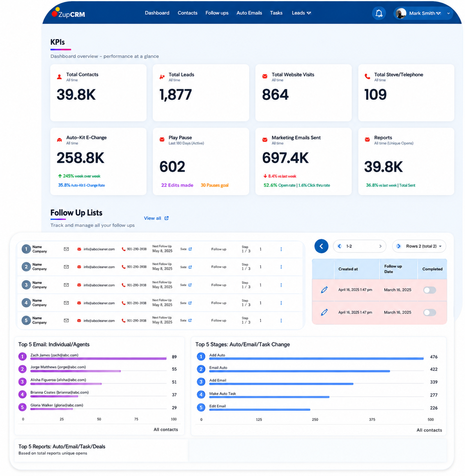The image size is (465, 476).
Task: Open the external link icon in row 1
Action: [x=190, y=249]
